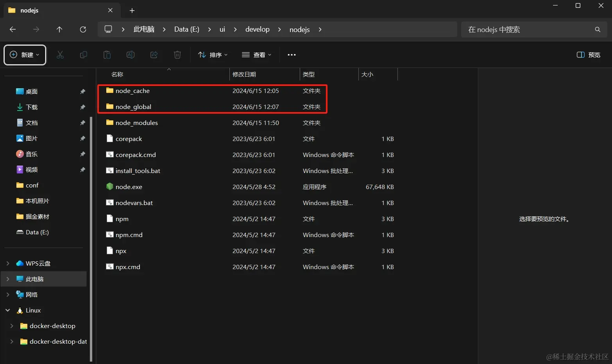Open the 排序 sort dropdown
Screen dimensions: 612x364
coord(213,55)
